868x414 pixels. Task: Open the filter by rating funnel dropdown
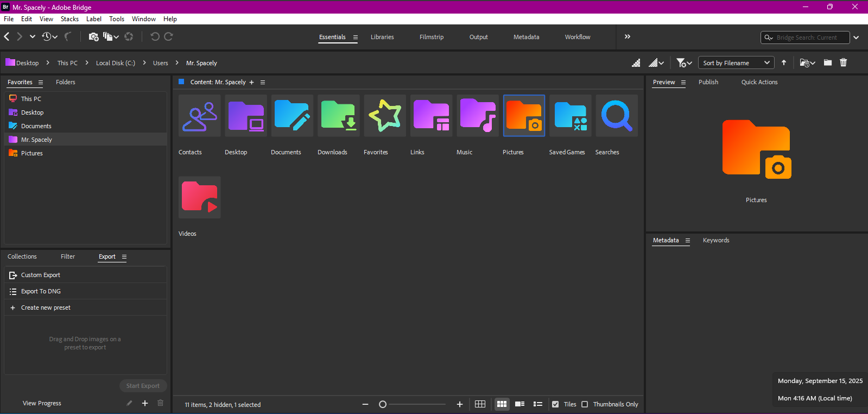pyautogui.click(x=684, y=63)
